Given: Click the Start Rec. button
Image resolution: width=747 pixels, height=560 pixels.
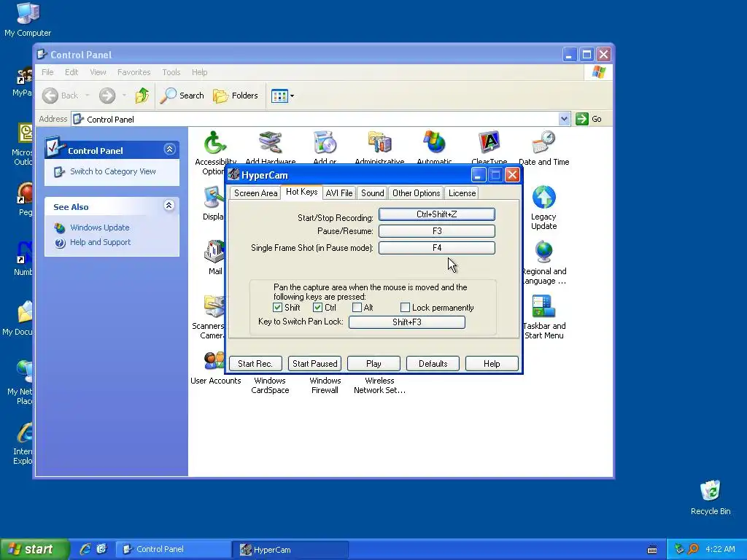Looking at the screenshot, I should pos(255,364).
